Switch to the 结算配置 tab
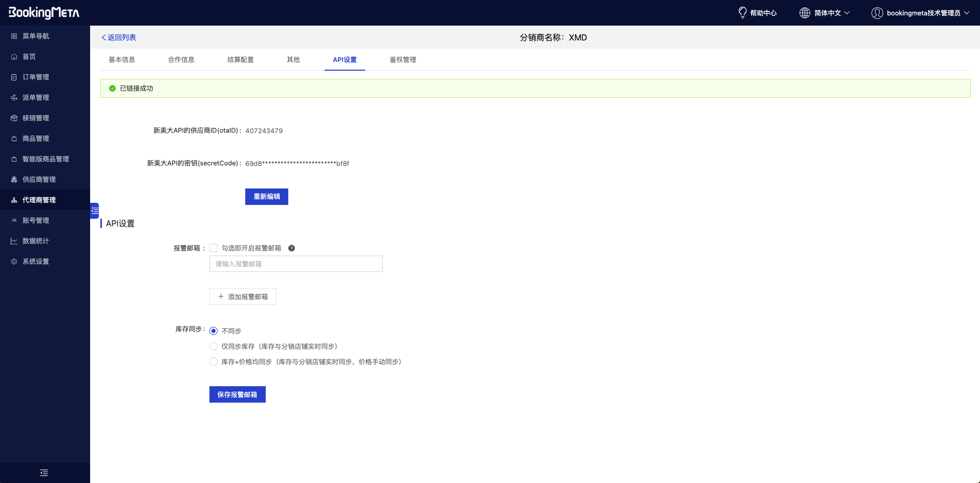The width and height of the screenshot is (980, 483). coord(240,60)
